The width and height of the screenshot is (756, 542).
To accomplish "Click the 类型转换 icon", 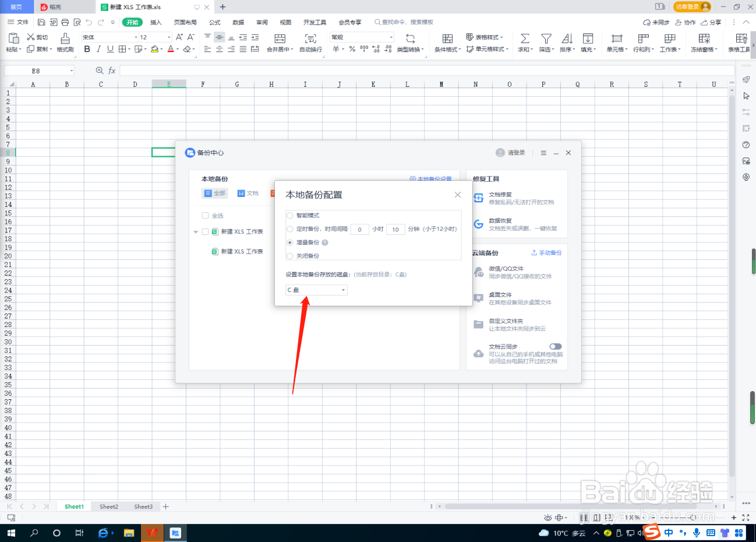I will point(410,38).
